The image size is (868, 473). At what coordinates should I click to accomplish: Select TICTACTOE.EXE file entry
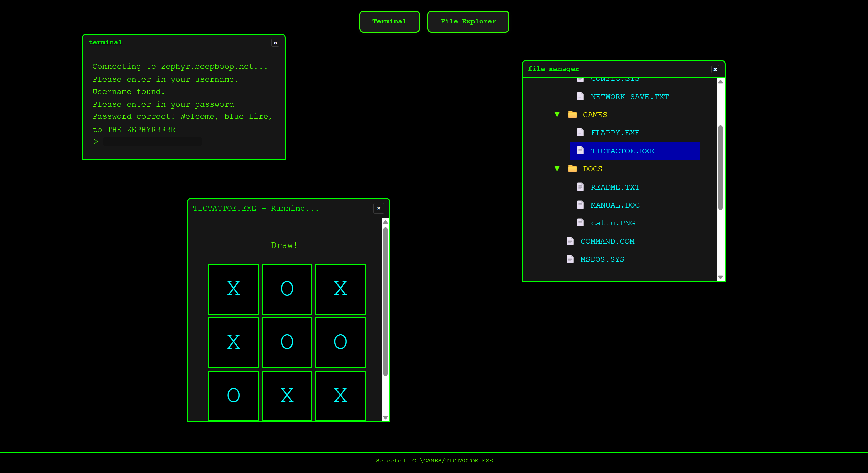622,151
